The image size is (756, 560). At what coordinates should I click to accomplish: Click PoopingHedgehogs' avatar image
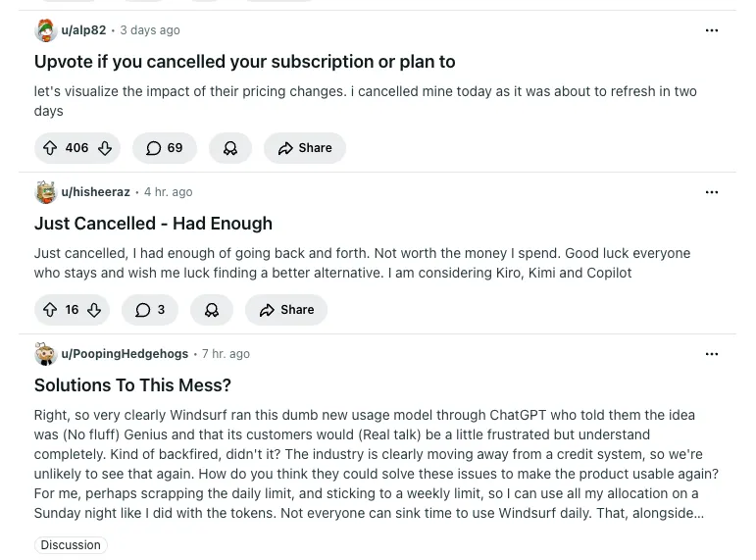[45, 354]
